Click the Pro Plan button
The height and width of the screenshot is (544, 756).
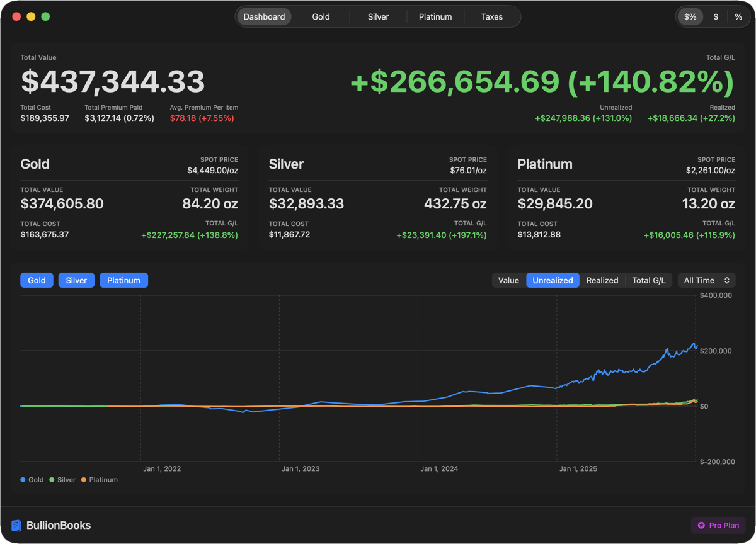coord(718,525)
